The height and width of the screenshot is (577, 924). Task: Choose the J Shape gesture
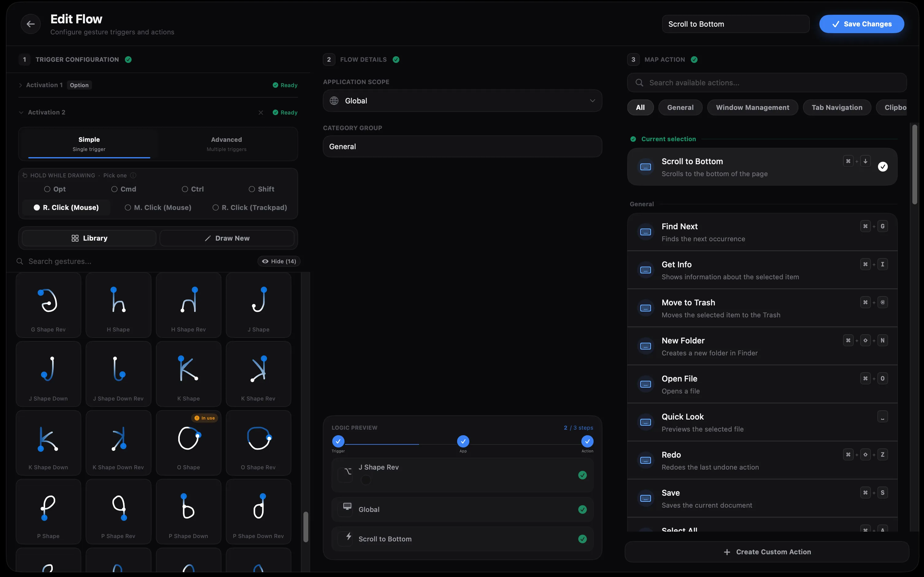click(259, 305)
